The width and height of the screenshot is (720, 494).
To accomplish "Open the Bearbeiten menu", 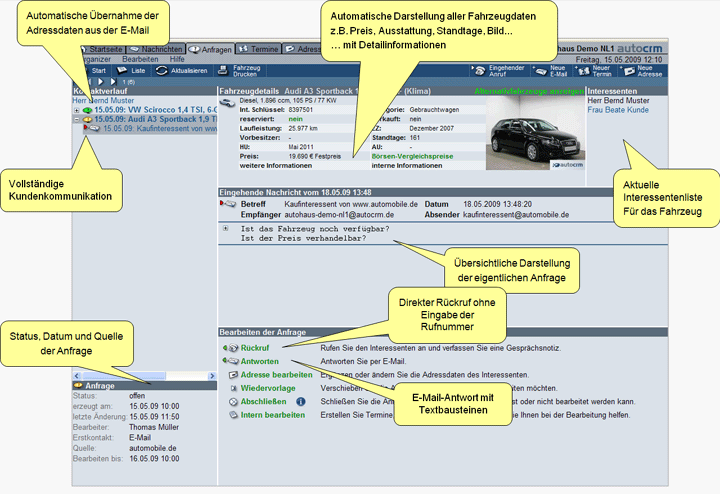I will point(140,59).
